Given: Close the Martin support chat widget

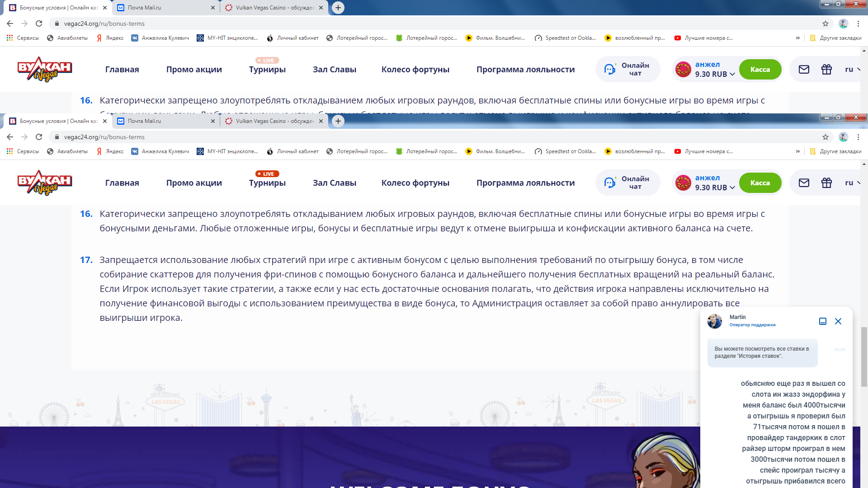Looking at the screenshot, I should click(838, 321).
